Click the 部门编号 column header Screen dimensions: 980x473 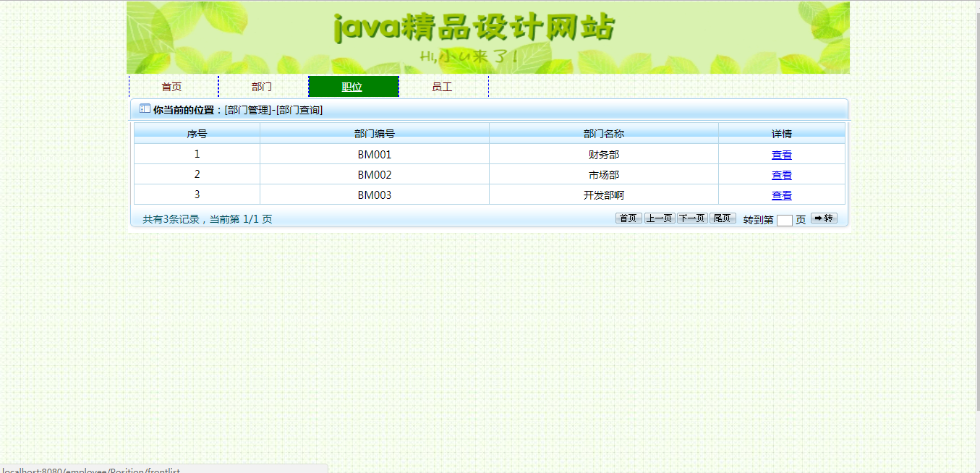point(375,134)
